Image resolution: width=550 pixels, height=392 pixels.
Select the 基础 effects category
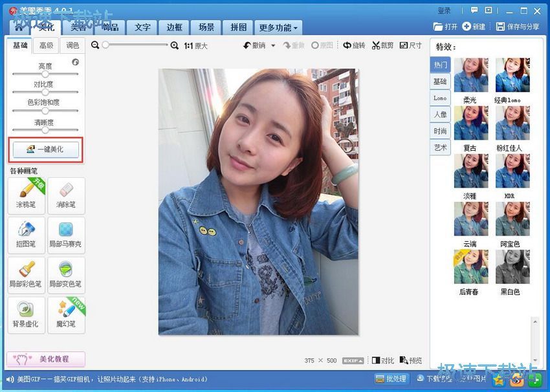[440, 82]
